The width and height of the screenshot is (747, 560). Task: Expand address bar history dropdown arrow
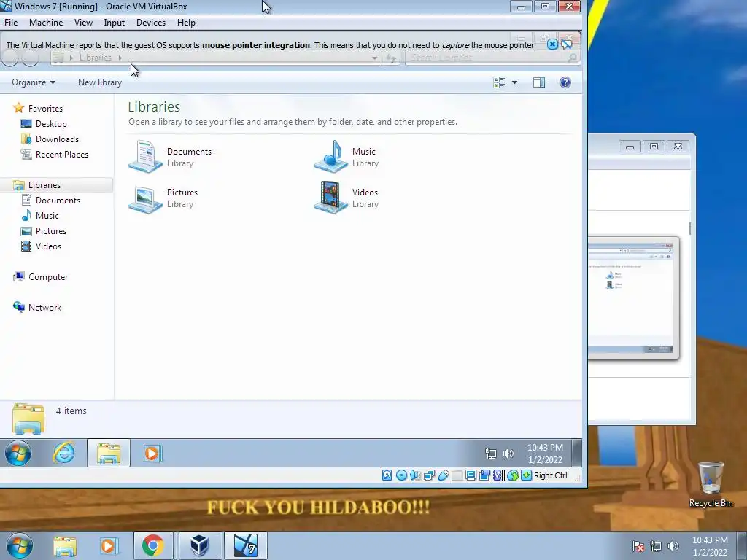(374, 58)
